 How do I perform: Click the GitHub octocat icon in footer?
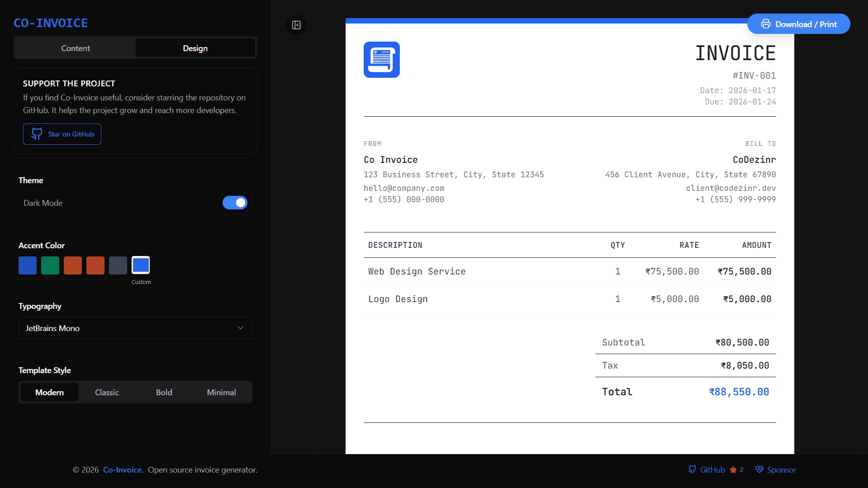(x=692, y=469)
